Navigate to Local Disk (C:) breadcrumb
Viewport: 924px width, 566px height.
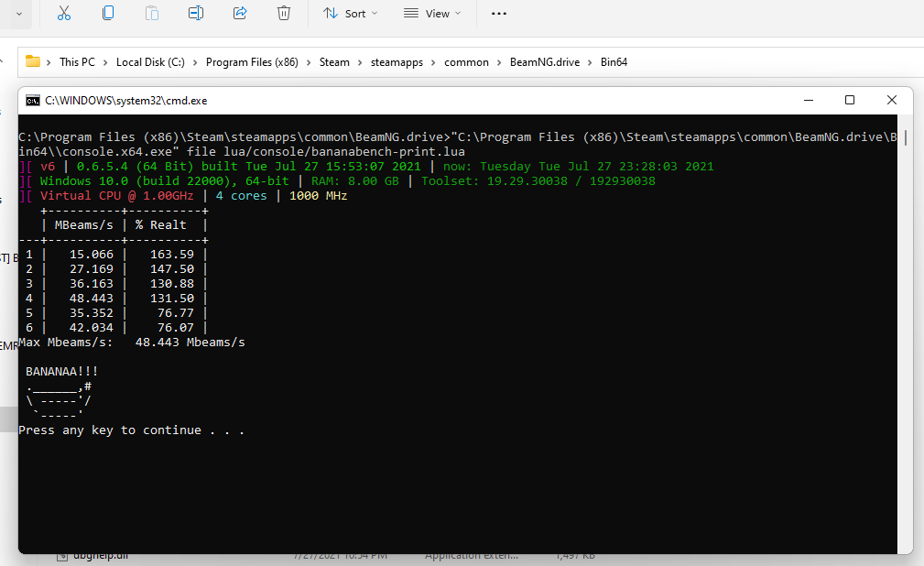150,62
